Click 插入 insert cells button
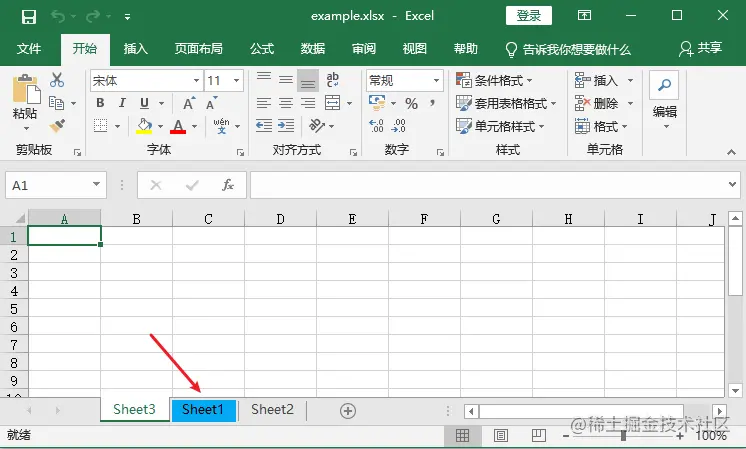The height and width of the screenshot is (449, 746). click(597, 80)
